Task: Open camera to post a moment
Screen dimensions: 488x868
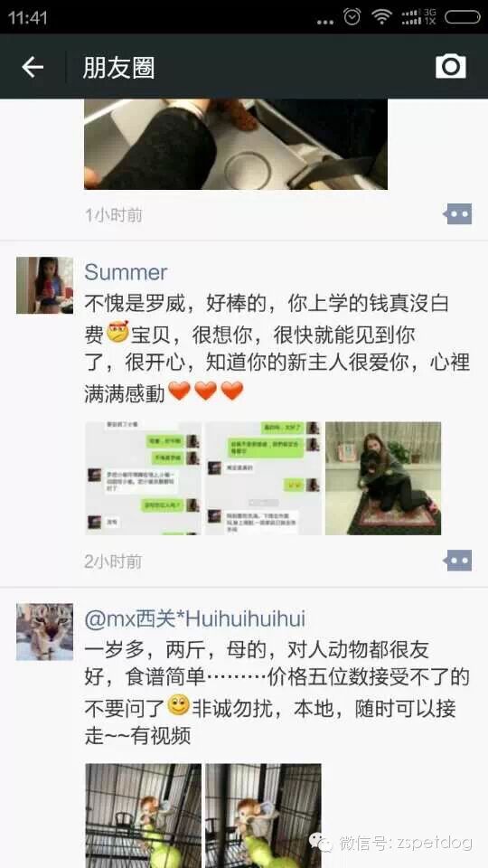Action: coord(450,66)
